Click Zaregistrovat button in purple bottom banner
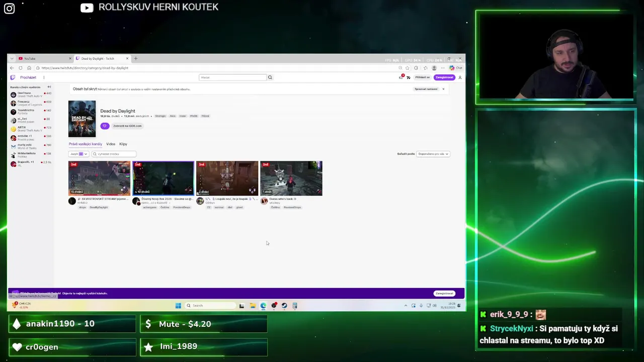The height and width of the screenshot is (362, 644). coord(445,293)
